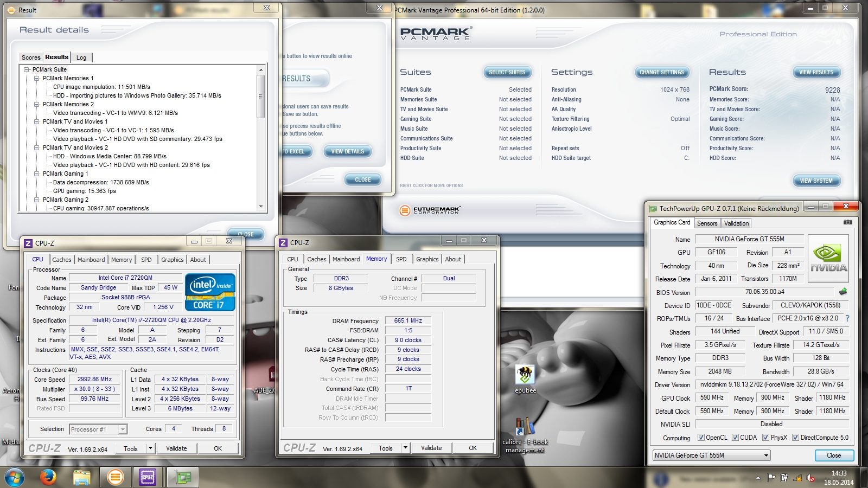Click the Result details vertical scrollbar thumb
The width and height of the screenshot is (868, 488).
[261, 96]
